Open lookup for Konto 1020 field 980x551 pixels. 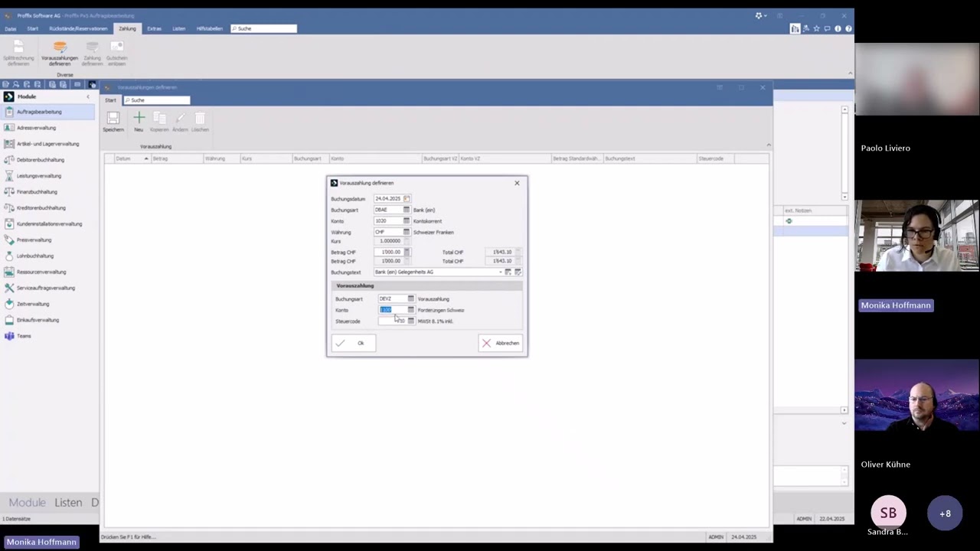(407, 221)
